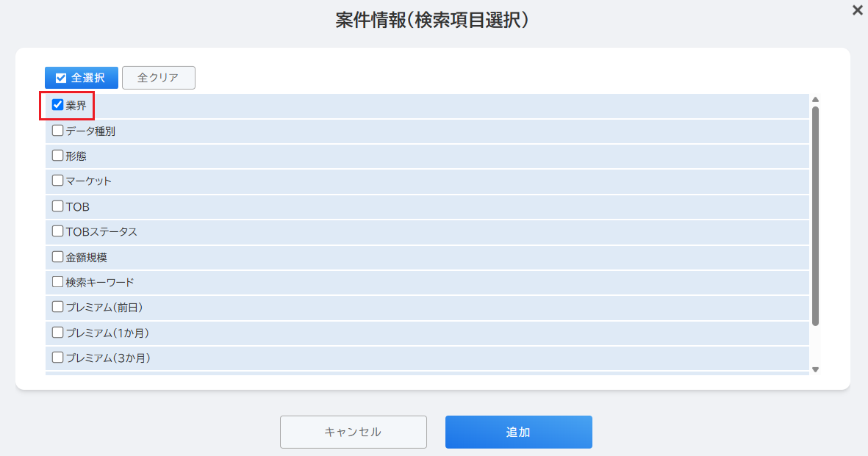The height and width of the screenshot is (456, 868).
Task: Check the データ種別 checkbox
Action: (57, 131)
